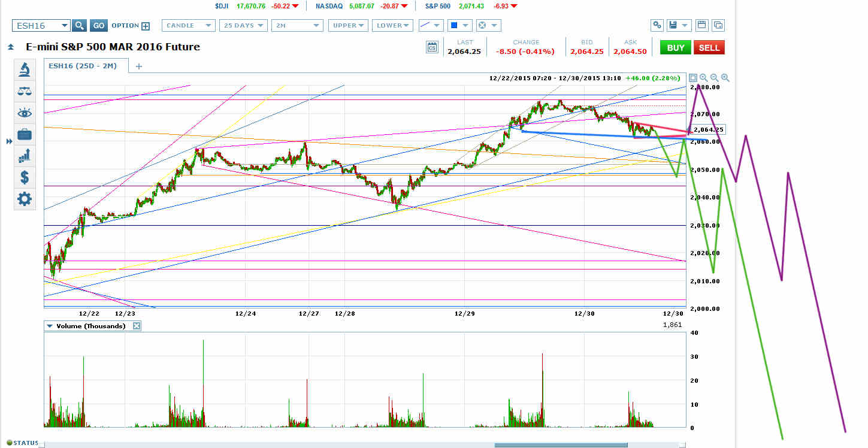This screenshot has width=868, height=448.
Task: Open the LOWER indicators dropdown
Action: pyautogui.click(x=392, y=26)
